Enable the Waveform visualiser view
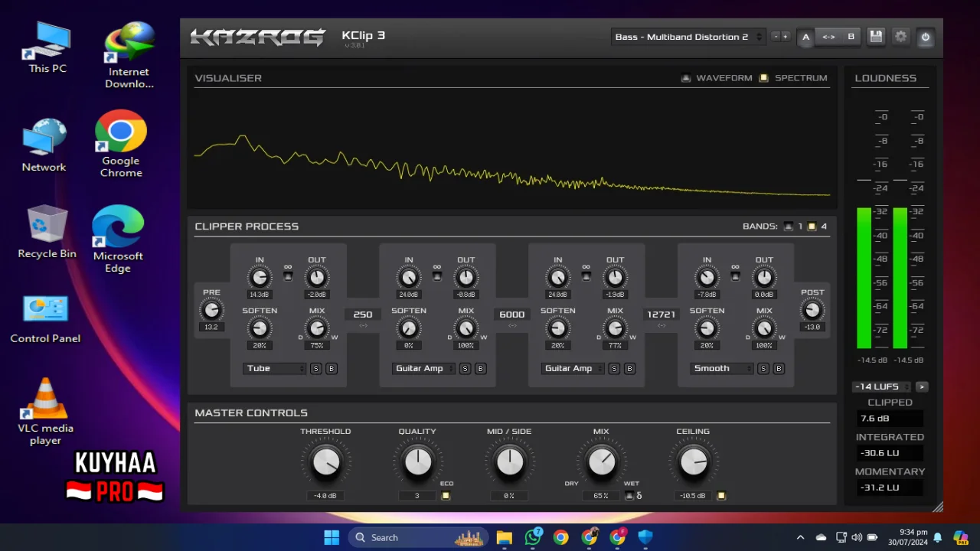Screen dimensions: 980x551 pyautogui.click(x=686, y=78)
